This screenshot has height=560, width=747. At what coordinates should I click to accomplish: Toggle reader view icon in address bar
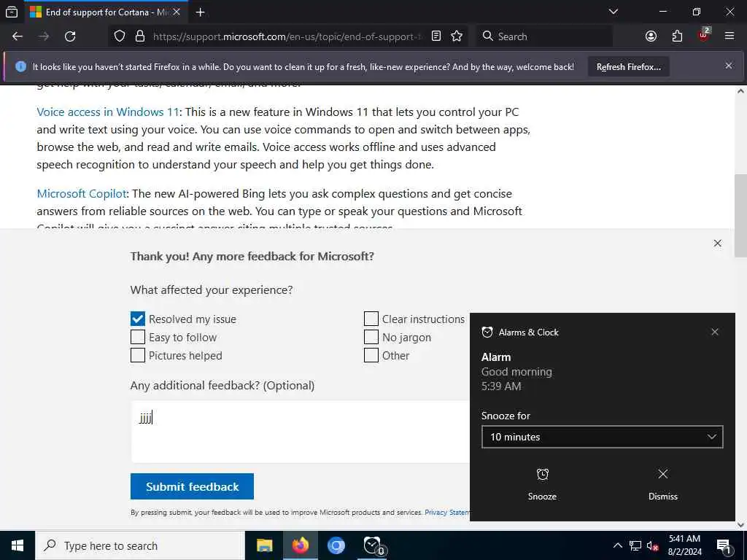[436, 36]
